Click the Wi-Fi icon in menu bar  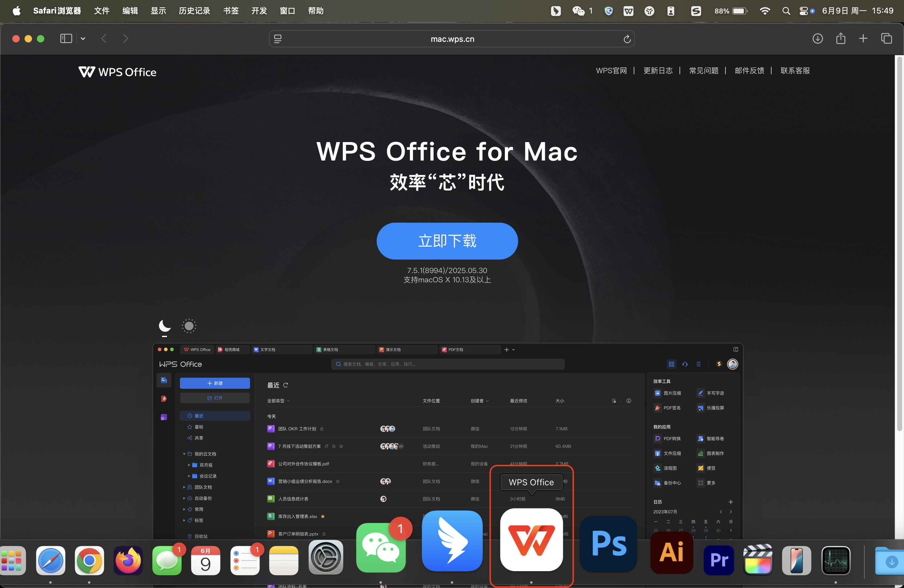pyautogui.click(x=765, y=11)
